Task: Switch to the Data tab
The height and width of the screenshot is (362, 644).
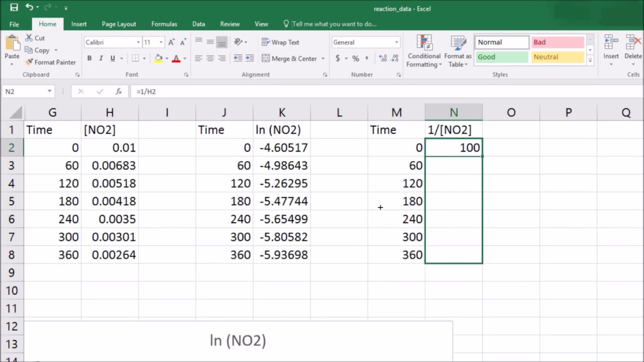Action: click(x=199, y=24)
